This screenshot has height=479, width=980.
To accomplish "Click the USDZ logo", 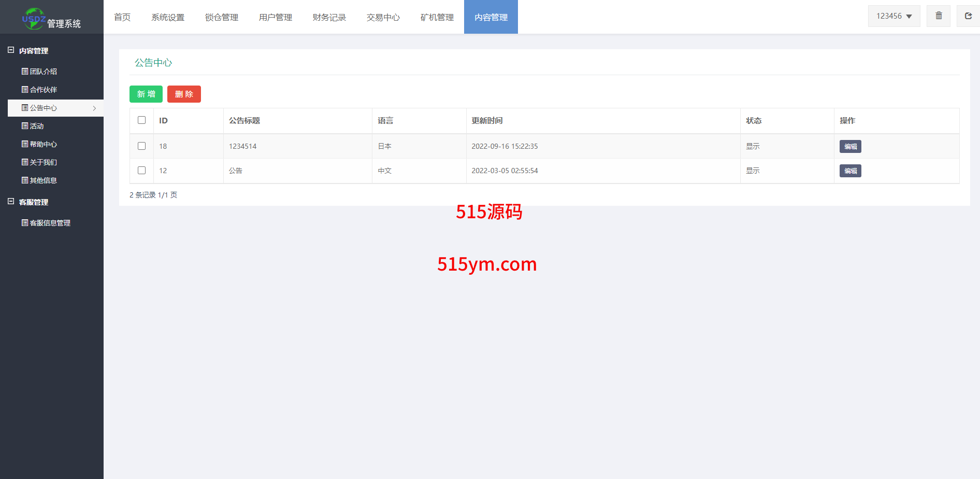I will [x=34, y=19].
